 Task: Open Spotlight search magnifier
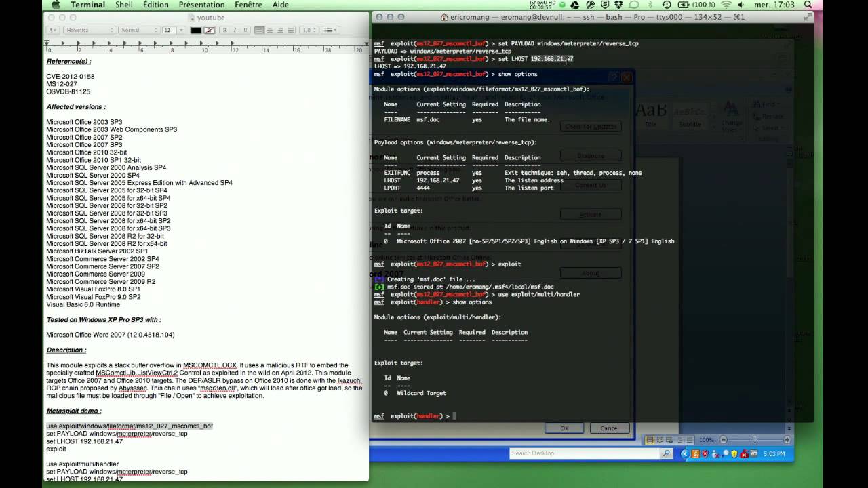coord(808,5)
